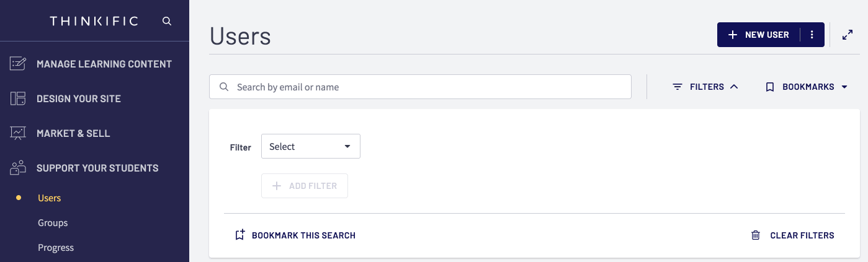Open the Filter Select dropdown

(x=311, y=146)
